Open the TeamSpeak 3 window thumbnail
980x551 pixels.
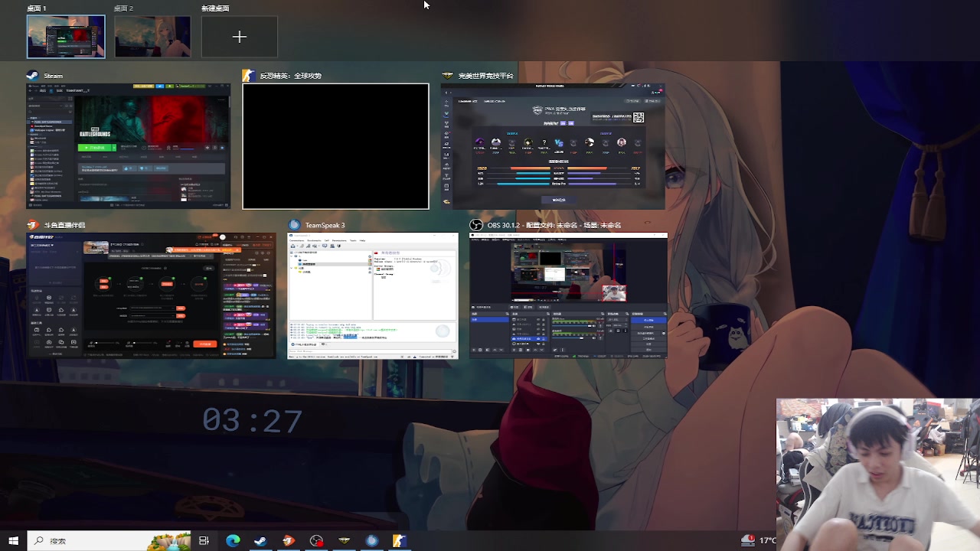point(373,295)
